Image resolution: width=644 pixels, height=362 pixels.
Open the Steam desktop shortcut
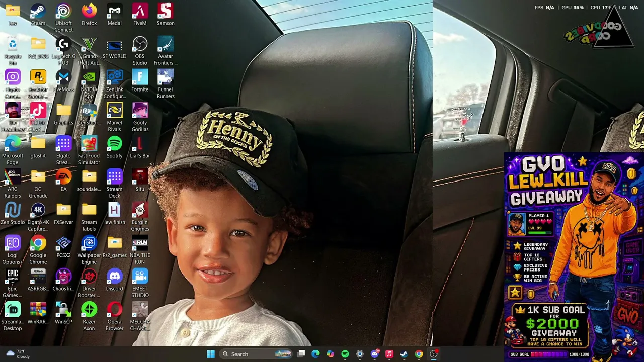pos(38,15)
